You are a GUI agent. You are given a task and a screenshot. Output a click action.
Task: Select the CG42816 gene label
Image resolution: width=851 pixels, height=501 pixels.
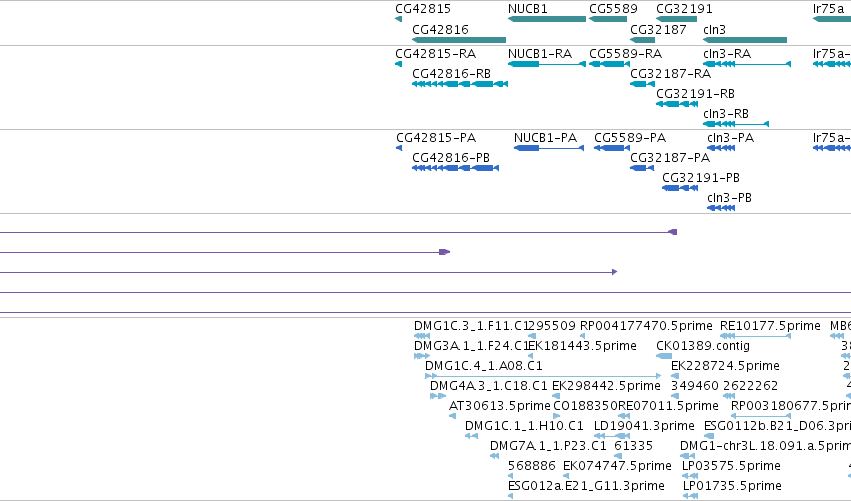point(440,29)
